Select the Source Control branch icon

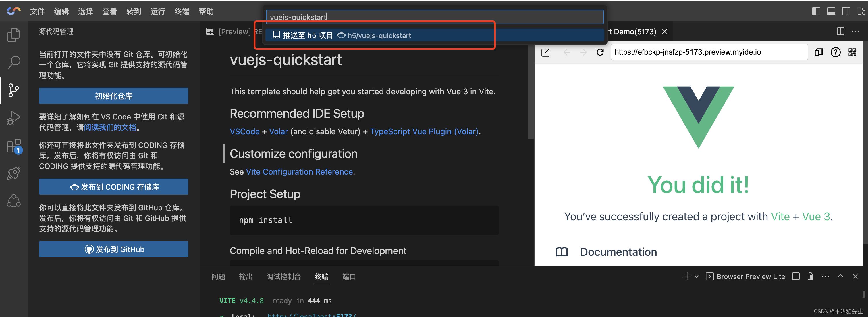pyautogui.click(x=13, y=90)
